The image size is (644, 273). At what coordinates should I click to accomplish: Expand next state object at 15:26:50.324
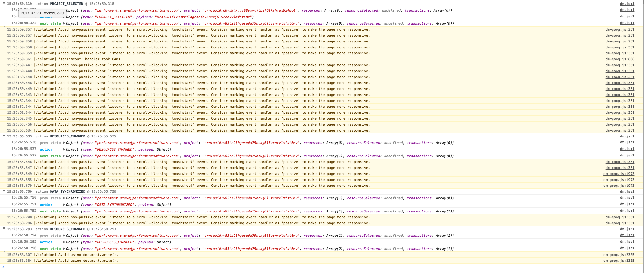click(x=64, y=23)
